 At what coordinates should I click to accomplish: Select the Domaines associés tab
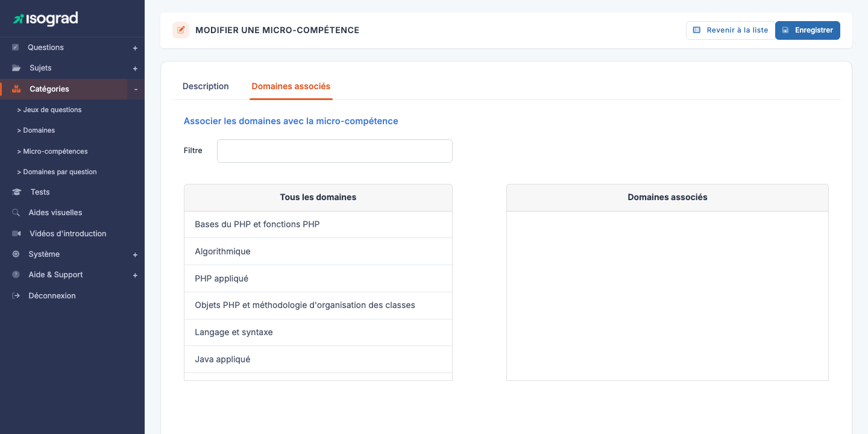tap(291, 86)
